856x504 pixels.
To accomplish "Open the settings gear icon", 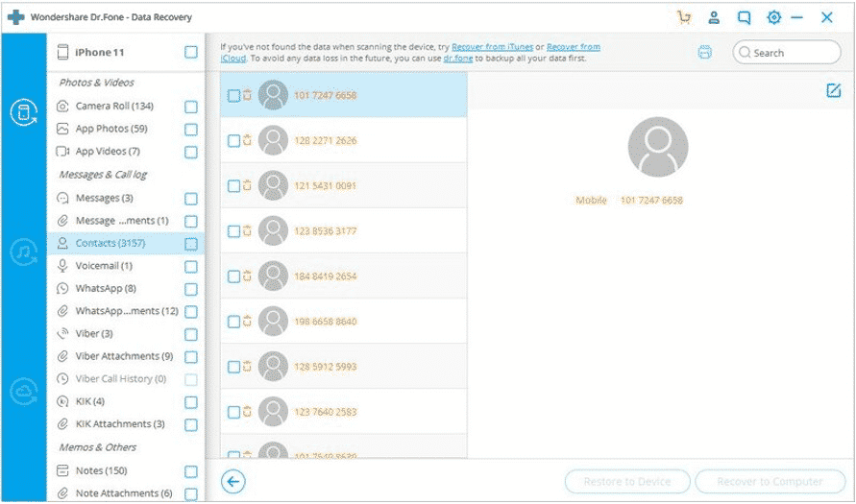I will tap(773, 17).
